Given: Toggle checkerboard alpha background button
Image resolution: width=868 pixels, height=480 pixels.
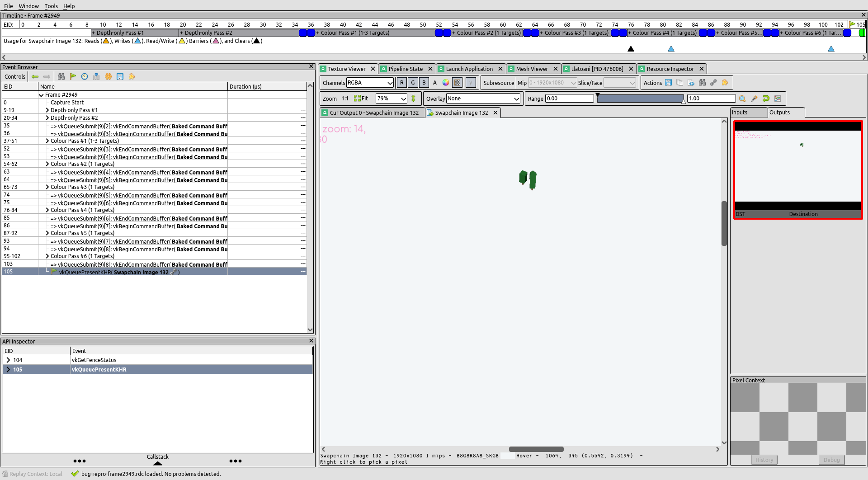Looking at the screenshot, I should [x=458, y=83].
